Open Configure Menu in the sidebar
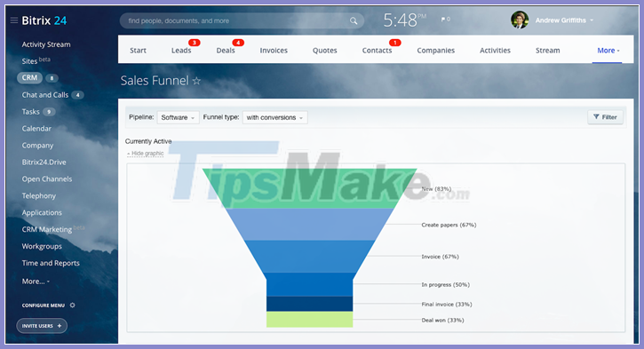 [44, 305]
